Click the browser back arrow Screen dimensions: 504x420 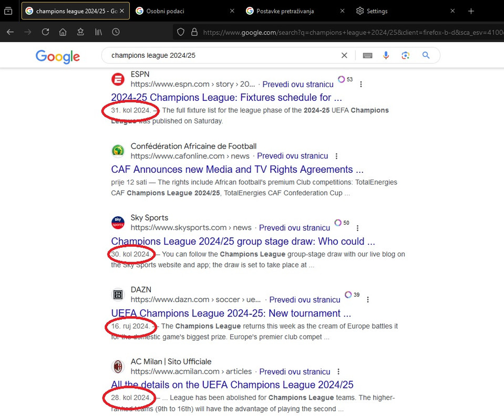(x=11, y=32)
